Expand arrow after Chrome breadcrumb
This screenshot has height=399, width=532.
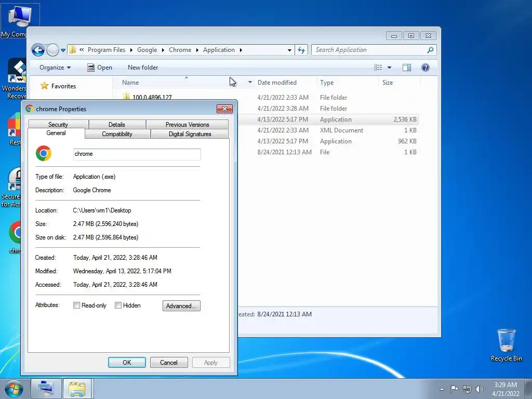(x=197, y=50)
